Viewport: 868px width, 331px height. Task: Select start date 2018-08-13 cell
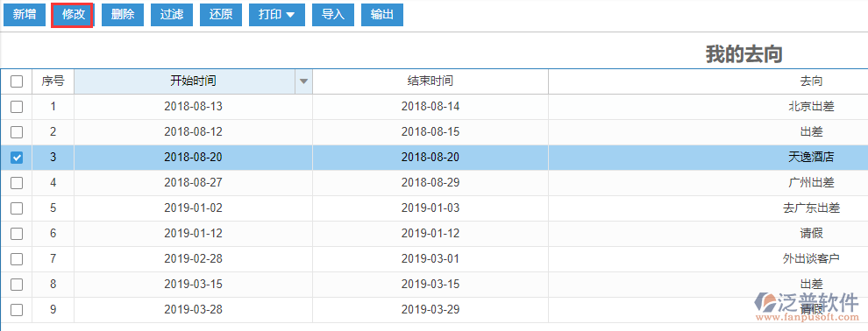coord(193,107)
